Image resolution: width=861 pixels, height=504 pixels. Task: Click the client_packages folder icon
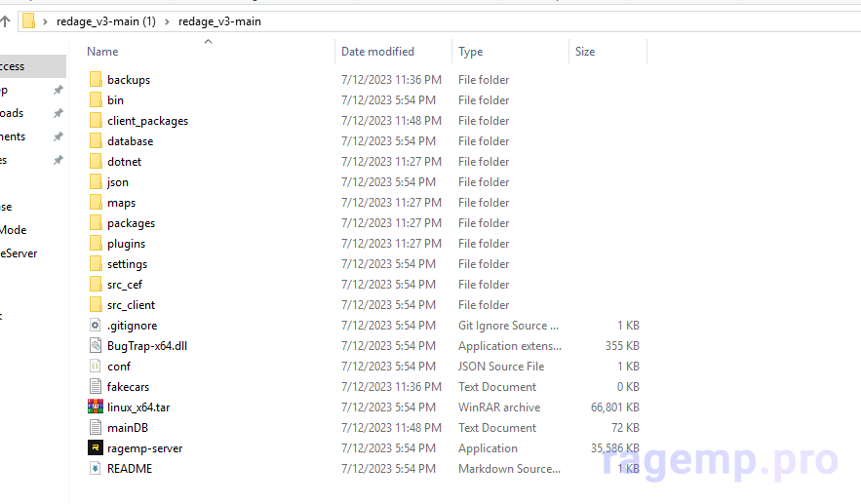95,121
